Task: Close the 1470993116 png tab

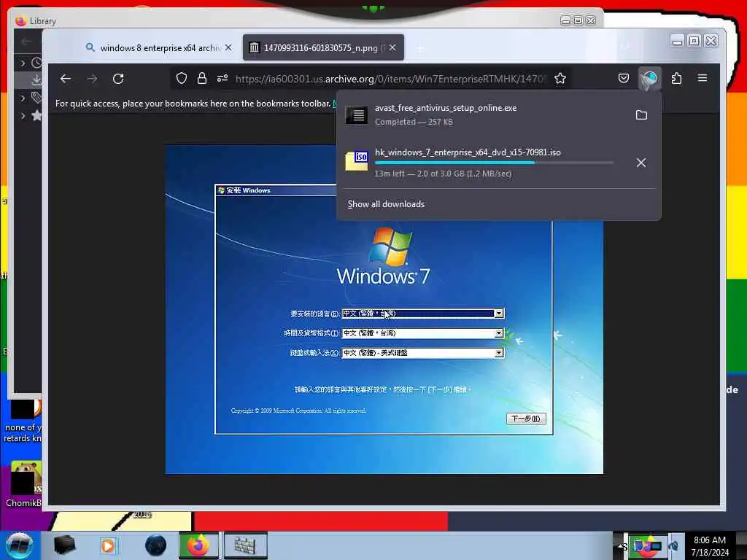Action: pyautogui.click(x=392, y=47)
